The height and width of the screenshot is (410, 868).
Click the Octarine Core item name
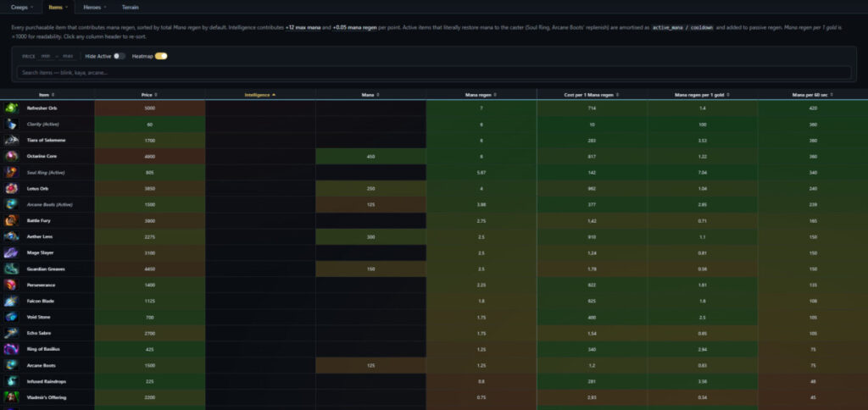click(42, 156)
